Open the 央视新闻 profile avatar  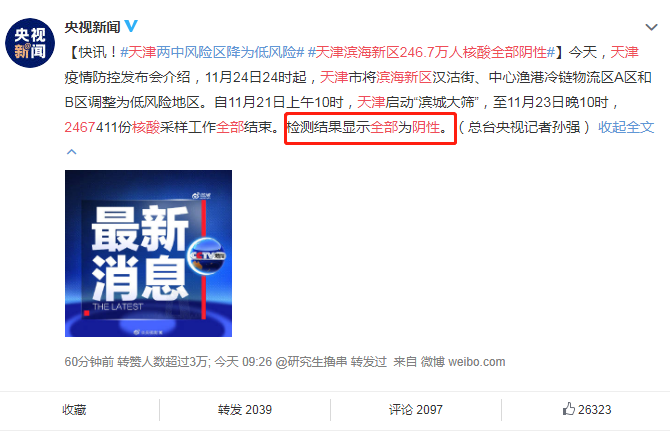[x=30, y=43]
